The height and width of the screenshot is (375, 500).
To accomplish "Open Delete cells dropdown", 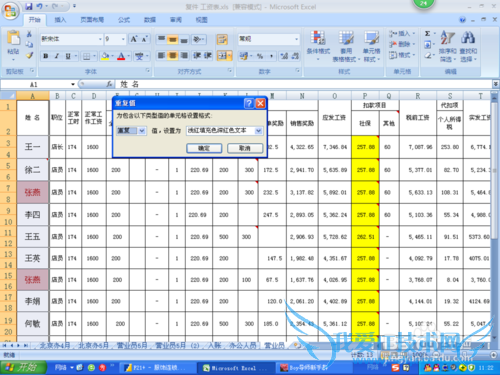I will (402, 44).
